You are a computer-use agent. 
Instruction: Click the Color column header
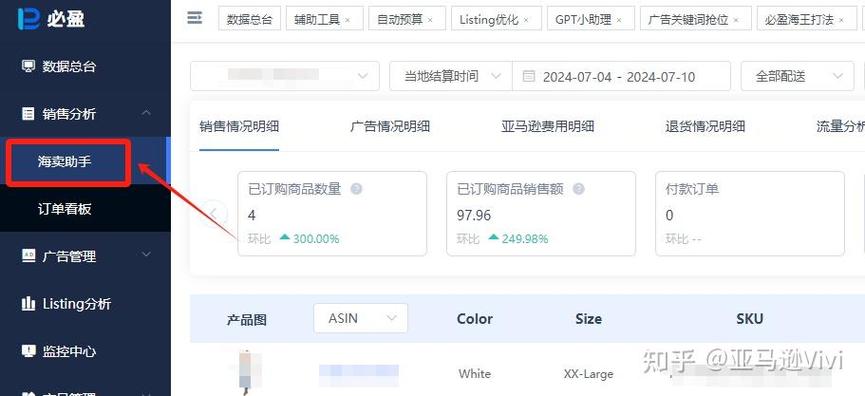tap(474, 319)
